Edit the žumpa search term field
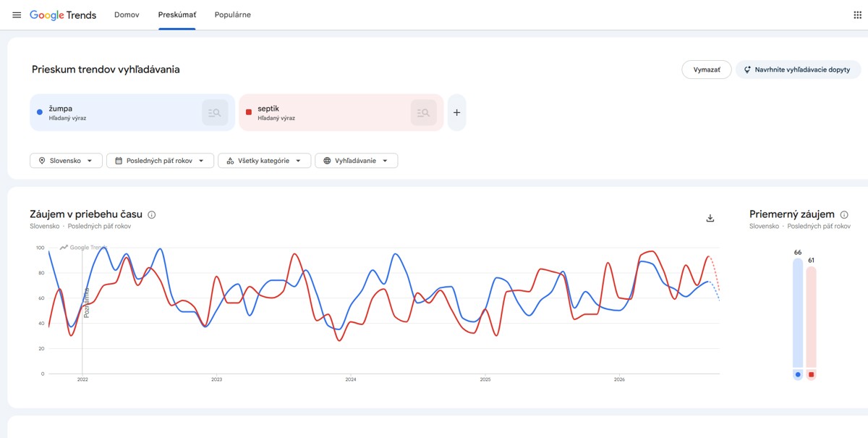The image size is (868, 438). click(132, 112)
